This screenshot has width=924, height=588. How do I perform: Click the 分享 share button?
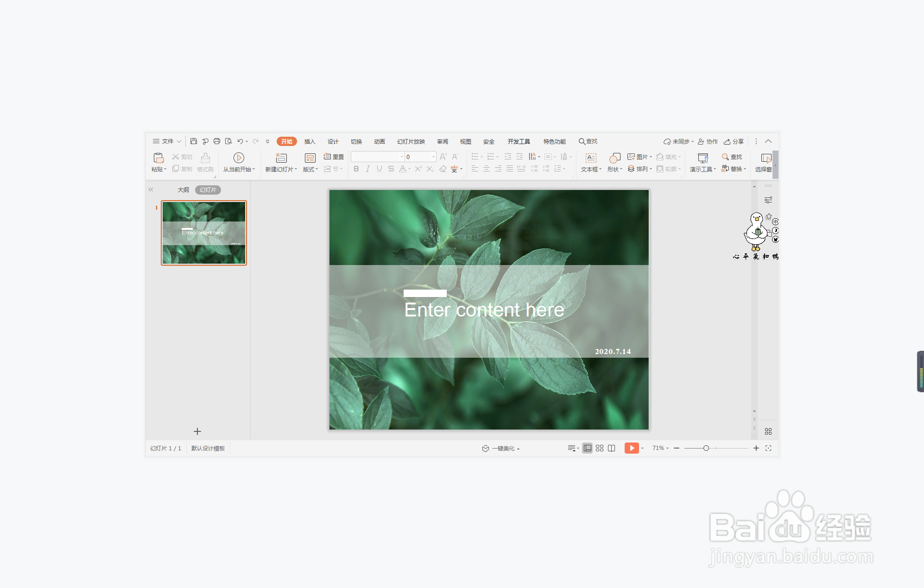pos(734,141)
